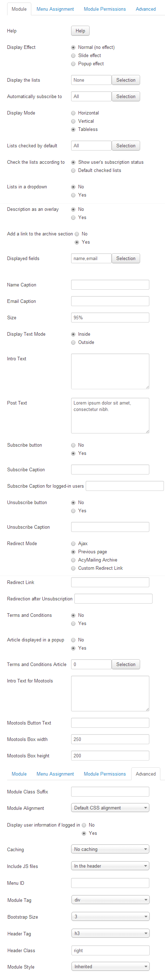Switch to the top Menu Assignment tab
This screenshot has width=165, height=980.
[55, 9]
